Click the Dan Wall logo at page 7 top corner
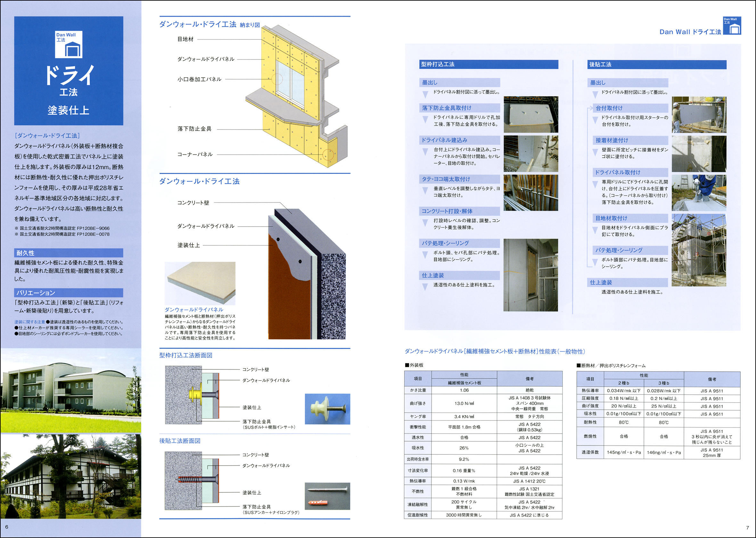The width and height of the screenshot is (756, 538). tap(732, 26)
